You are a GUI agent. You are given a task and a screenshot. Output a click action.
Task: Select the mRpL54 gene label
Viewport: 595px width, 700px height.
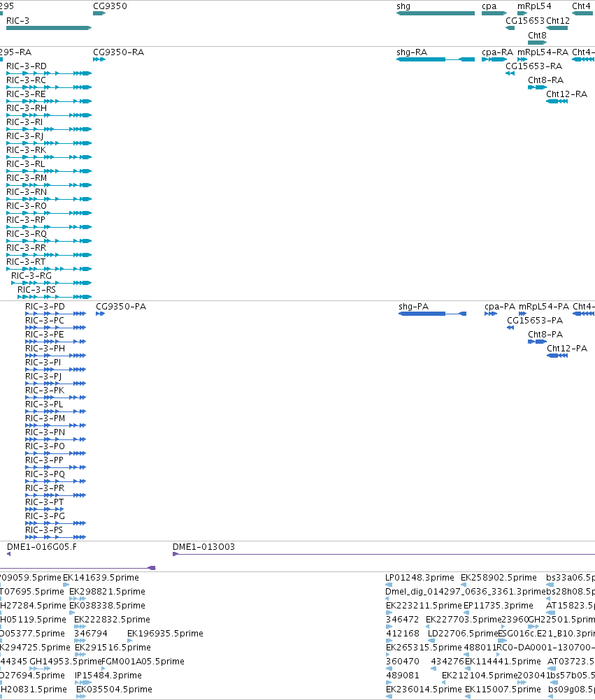pyautogui.click(x=534, y=6)
